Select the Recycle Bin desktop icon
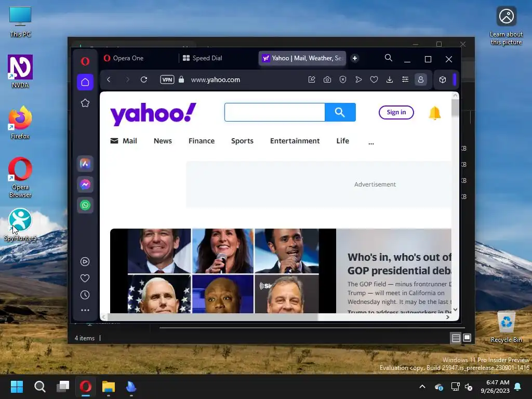This screenshot has width=532, height=399. [x=506, y=326]
